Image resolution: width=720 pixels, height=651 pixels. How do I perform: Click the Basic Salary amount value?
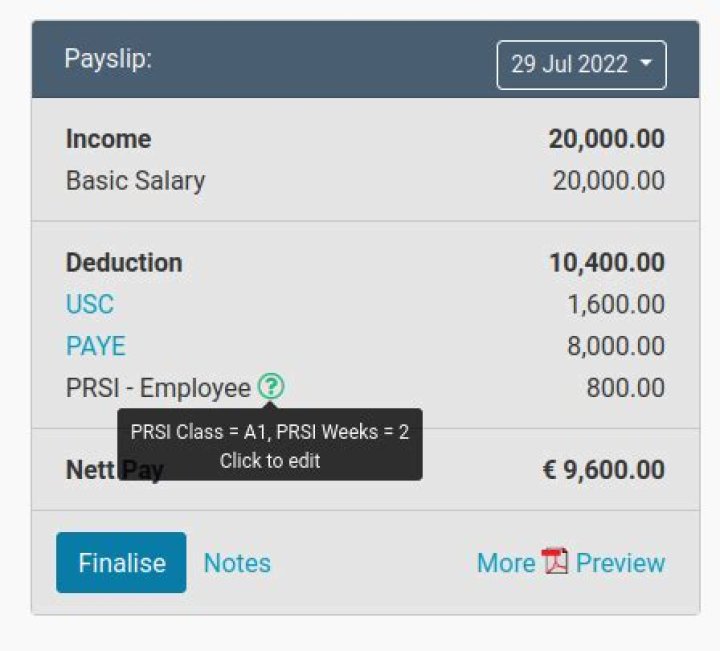point(608,181)
